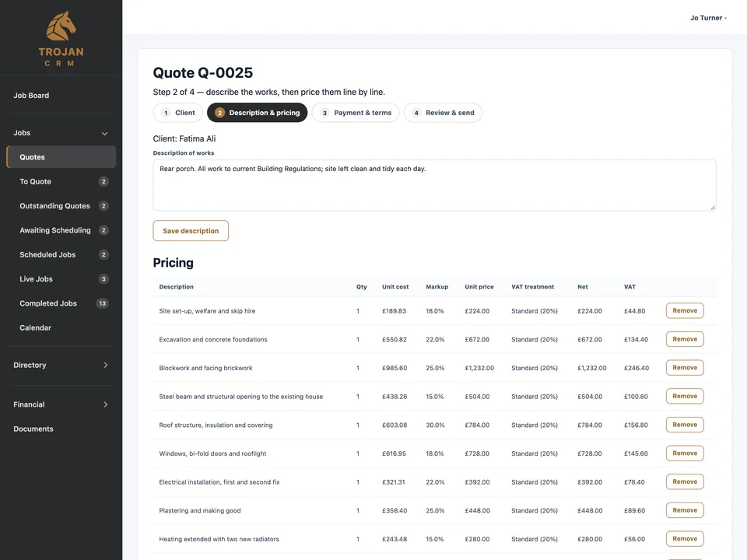Remove the Steel beam and structural opening line
The width and height of the screenshot is (747, 560).
[685, 396]
